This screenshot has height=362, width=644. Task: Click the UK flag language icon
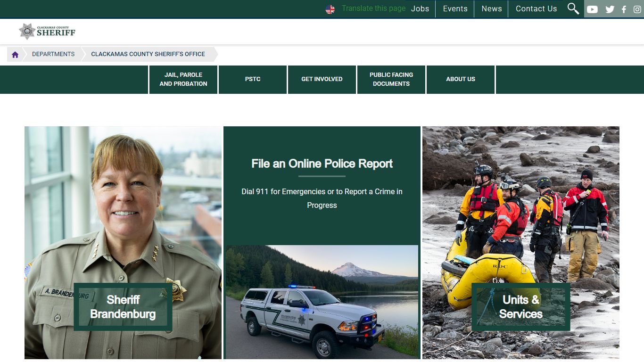330,9
